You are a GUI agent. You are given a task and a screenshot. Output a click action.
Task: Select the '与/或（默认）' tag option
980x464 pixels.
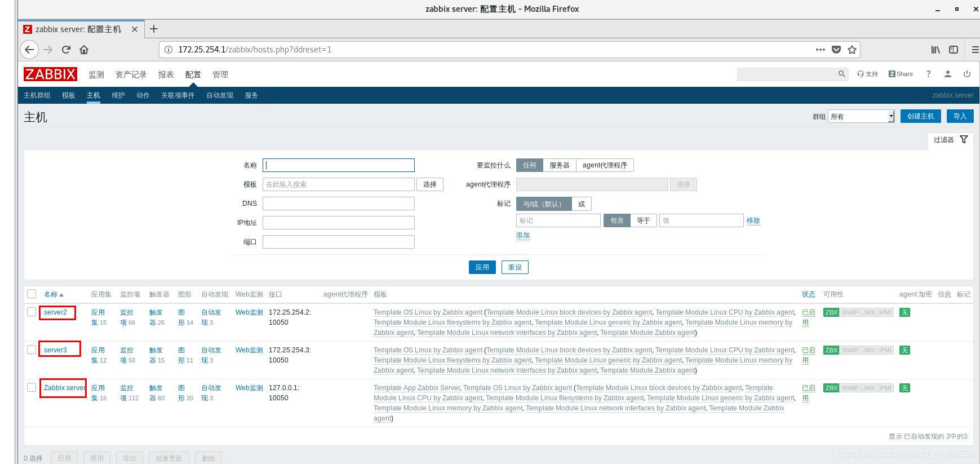544,204
